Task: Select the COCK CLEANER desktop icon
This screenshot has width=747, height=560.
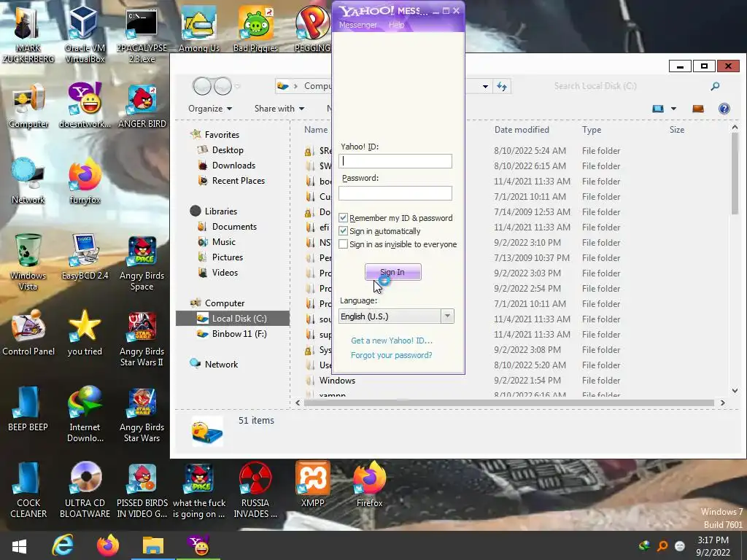Action: [x=28, y=489]
